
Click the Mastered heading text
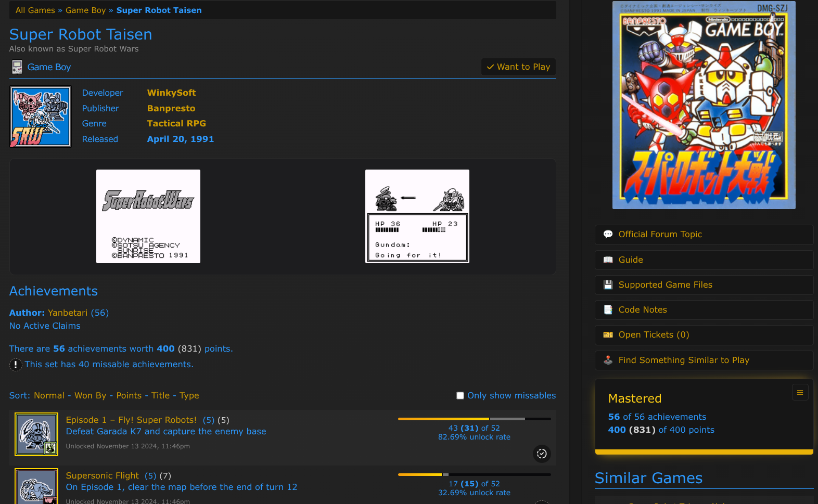pyautogui.click(x=635, y=398)
